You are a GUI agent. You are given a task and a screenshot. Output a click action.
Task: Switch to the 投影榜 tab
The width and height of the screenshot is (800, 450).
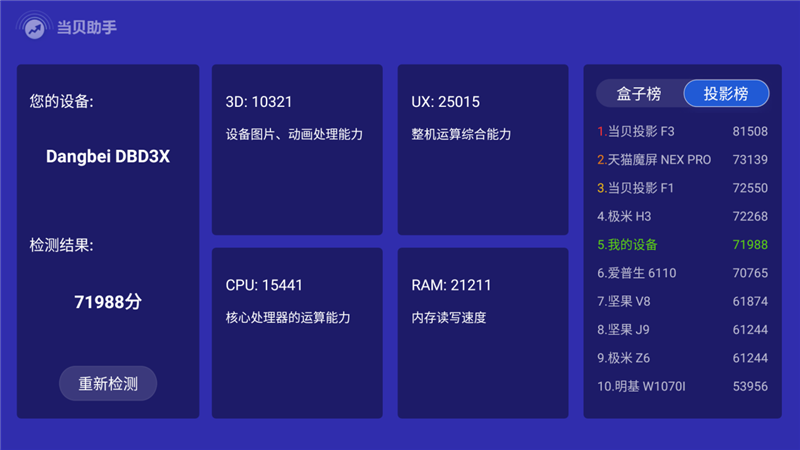[726, 93]
